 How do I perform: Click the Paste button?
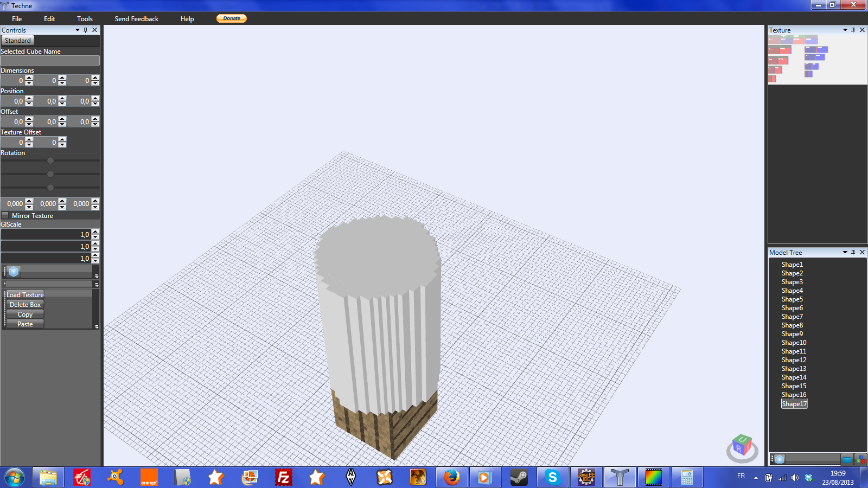pyautogui.click(x=25, y=324)
